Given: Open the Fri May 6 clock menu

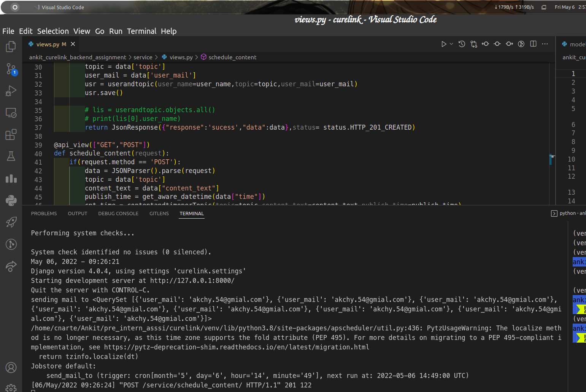Looking at the screenshot, I should click(570, 7).
